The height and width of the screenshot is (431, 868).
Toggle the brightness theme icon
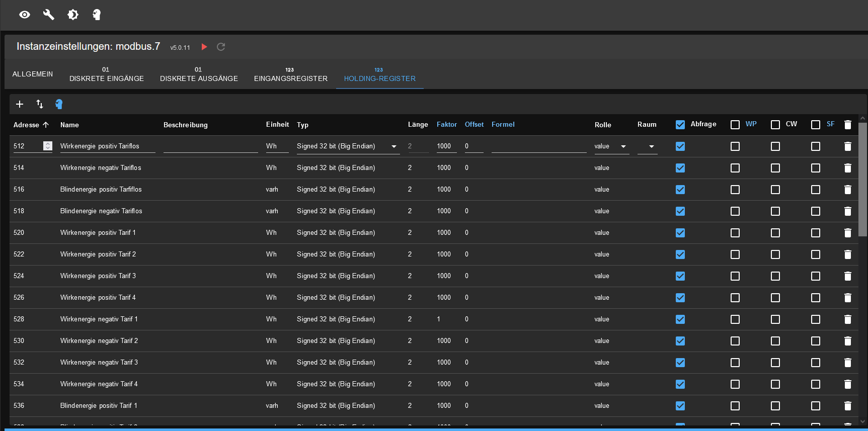(73, 15)
